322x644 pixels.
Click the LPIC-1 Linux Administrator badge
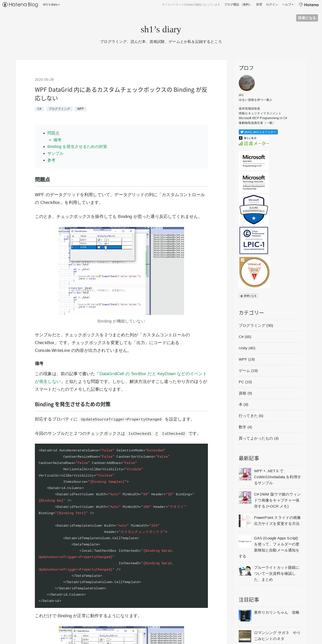tap(254, 240)
